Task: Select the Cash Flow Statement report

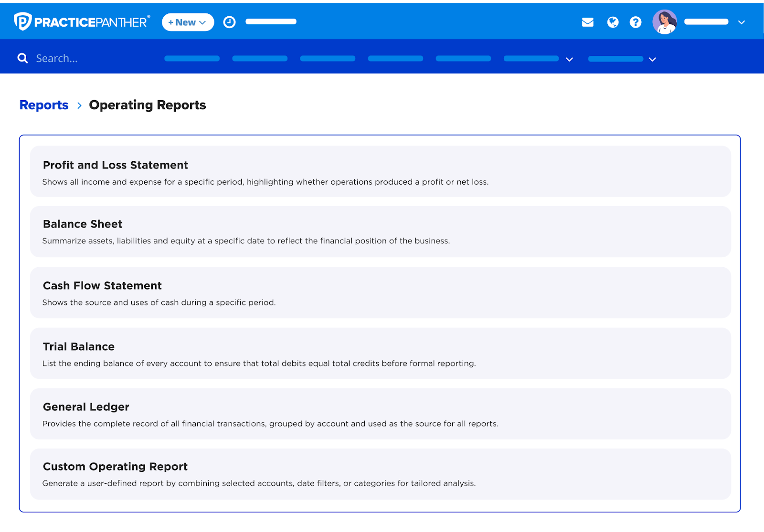Action: click(x=102, y=286)
